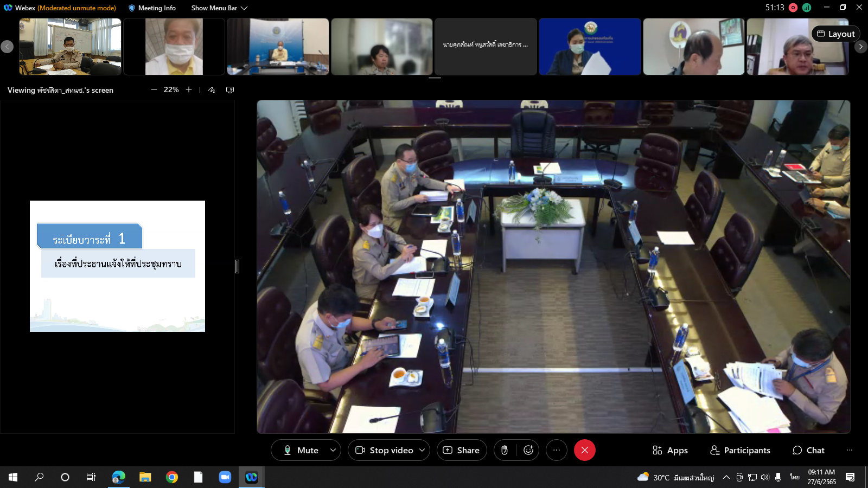Raise hand using the hand icon
Viewport: 868px width, 488px height.
[x=505, y=450]
